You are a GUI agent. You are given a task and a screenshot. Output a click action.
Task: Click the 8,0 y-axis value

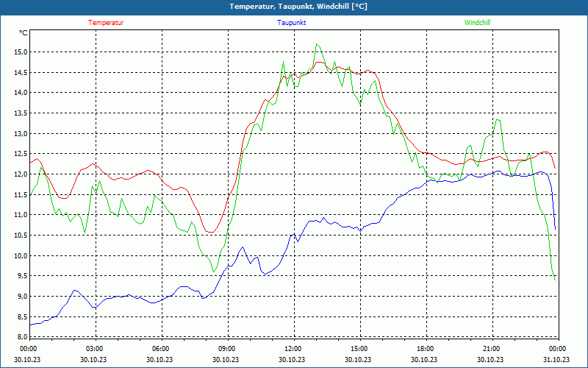(x=22, y=336)
